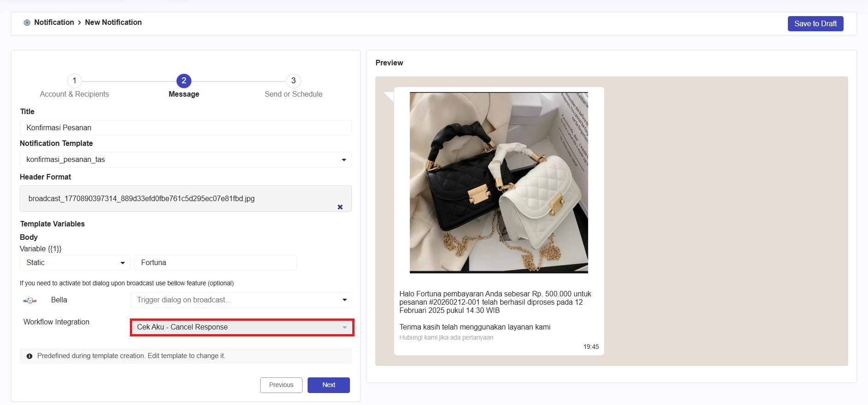Click the info icon beside predefined note
The height and width of the screenshot is (405, 868).
pyautogui.click(x=29, y=356)
